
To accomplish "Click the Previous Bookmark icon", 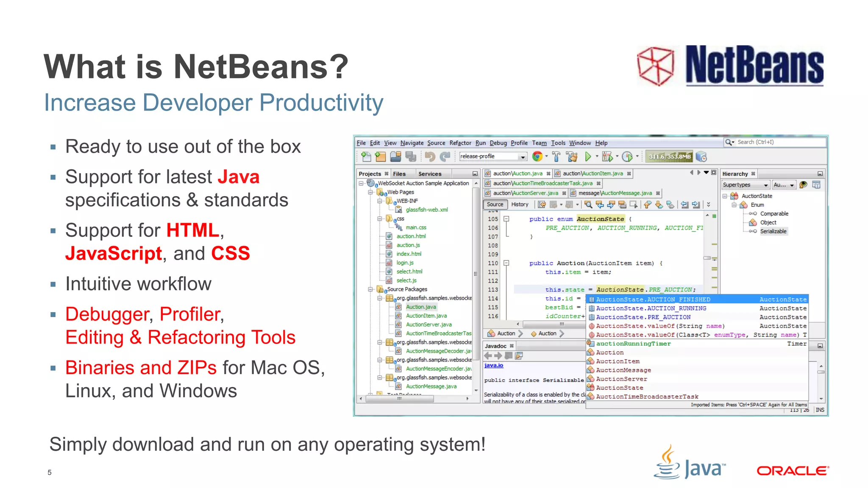I will pyautogui.click(x=647, y=205).
